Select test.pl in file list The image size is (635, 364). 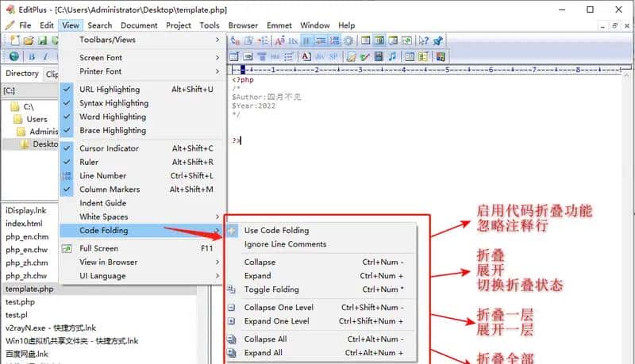16,315
